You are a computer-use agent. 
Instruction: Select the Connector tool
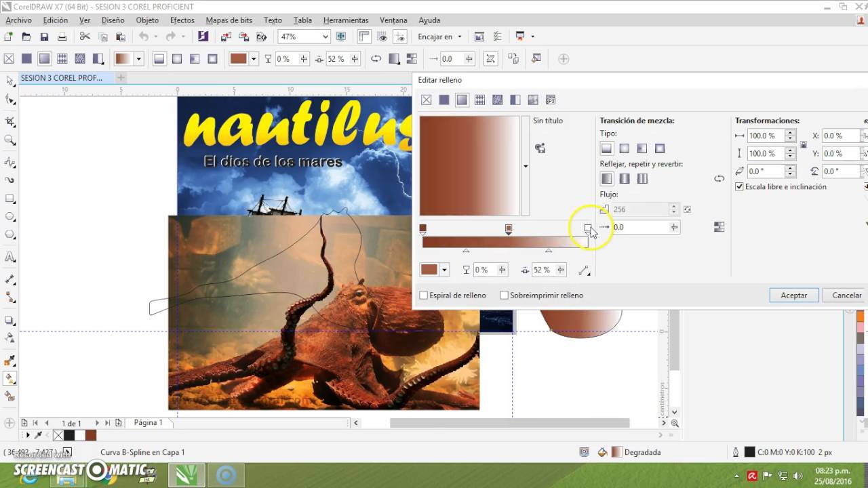click(x=10, y=297)
